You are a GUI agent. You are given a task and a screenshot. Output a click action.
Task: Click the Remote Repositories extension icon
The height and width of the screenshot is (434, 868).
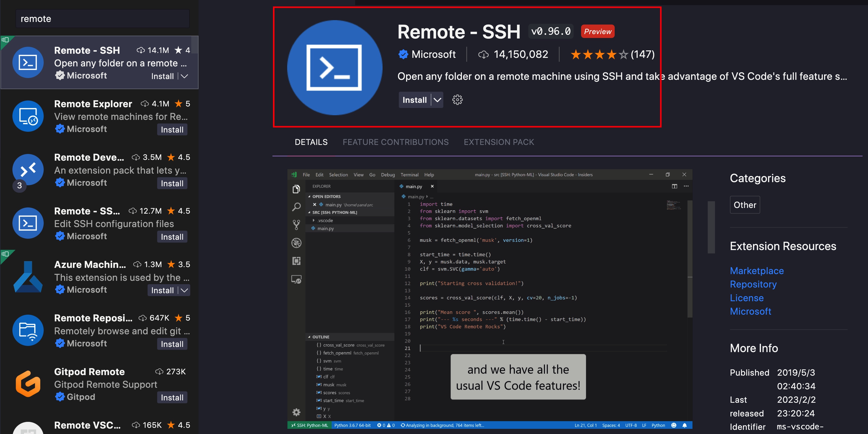(28, 330)
